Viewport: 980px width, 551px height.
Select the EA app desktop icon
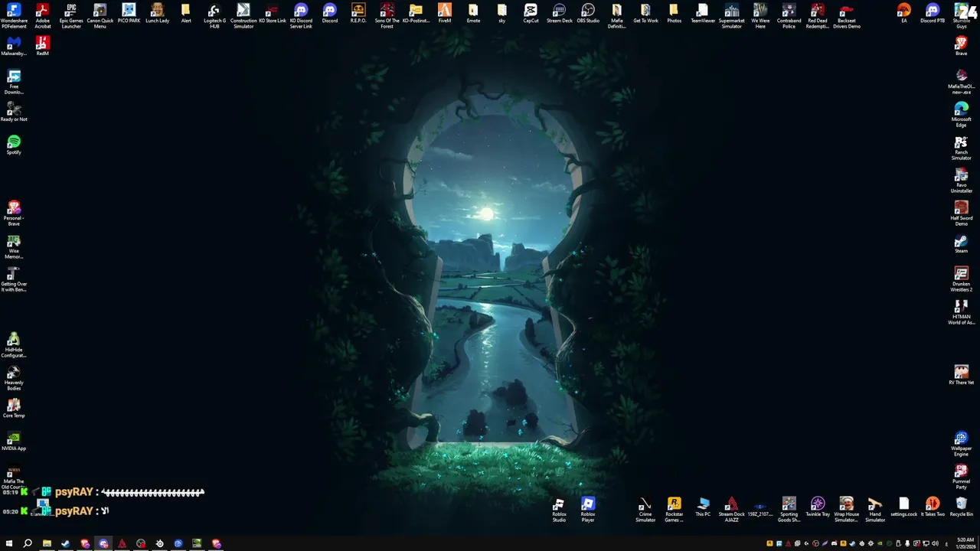click(903, 14)
